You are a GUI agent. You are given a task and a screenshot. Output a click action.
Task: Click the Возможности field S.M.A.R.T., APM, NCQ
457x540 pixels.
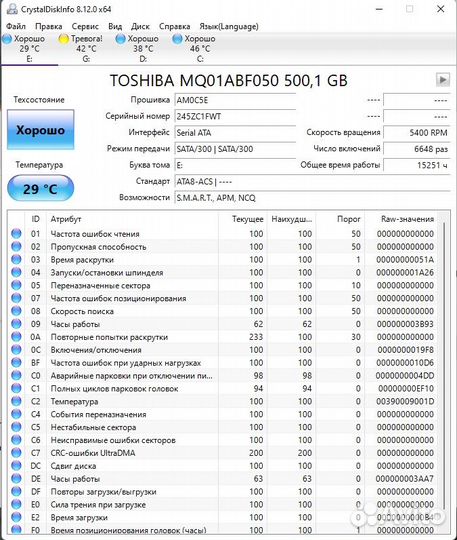(x=312, y=198)
